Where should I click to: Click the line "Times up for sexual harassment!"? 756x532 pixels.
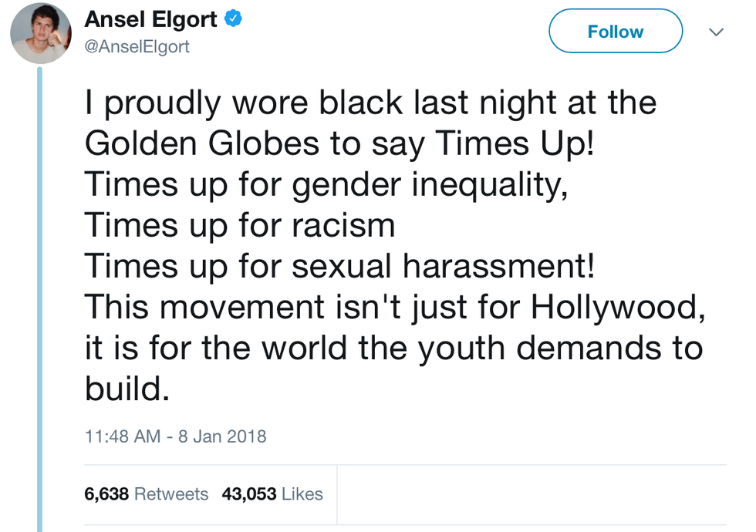(339, 266)
